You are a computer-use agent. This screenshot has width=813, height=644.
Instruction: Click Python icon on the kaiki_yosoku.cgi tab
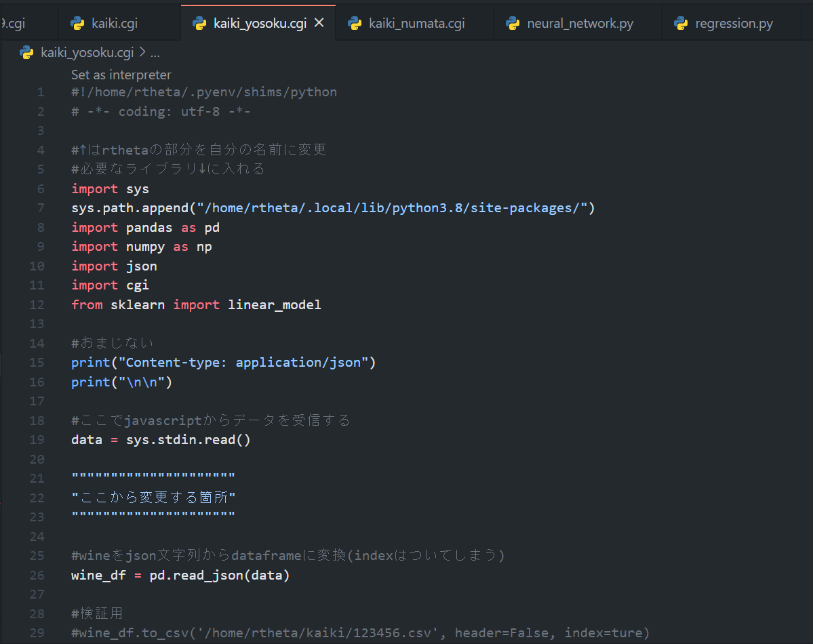[x=199, y=24]
